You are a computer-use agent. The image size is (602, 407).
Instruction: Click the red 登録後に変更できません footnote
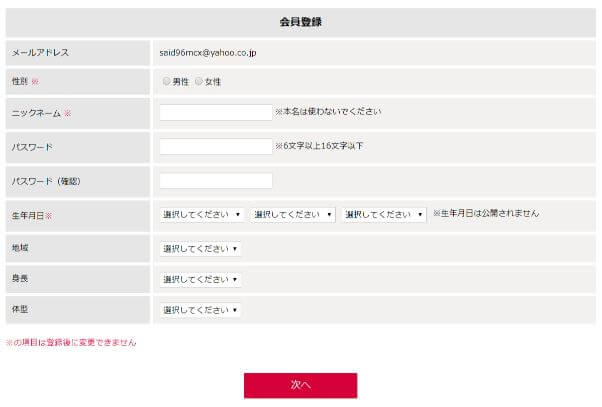71,343
